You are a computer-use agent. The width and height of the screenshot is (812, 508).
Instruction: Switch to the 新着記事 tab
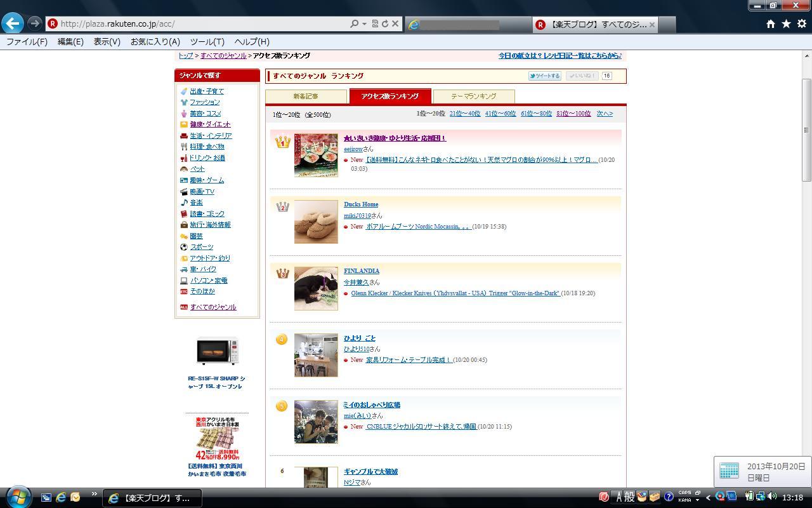[306, 97]
